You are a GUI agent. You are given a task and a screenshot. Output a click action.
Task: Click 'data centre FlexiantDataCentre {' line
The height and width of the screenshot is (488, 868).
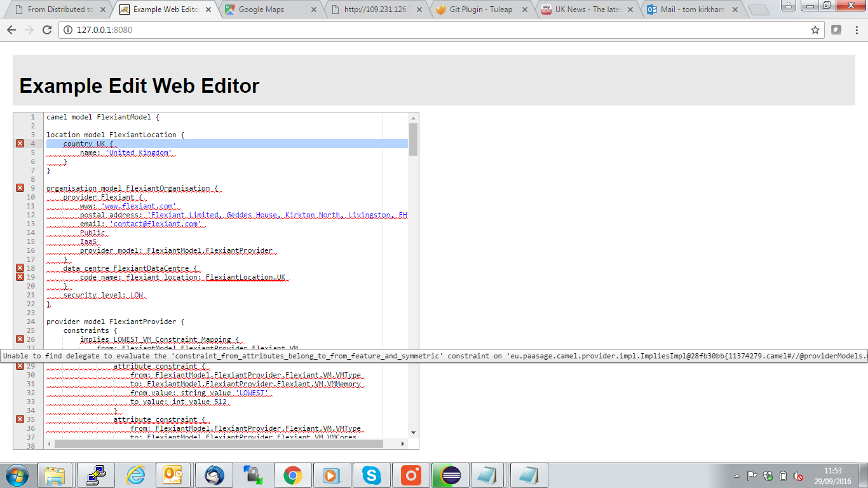tap(130, 268)
